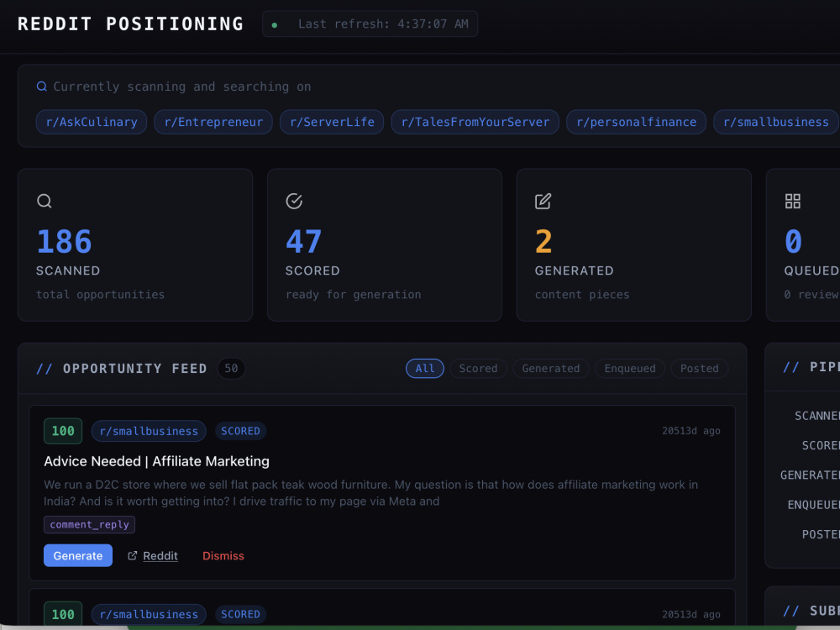
Task: Click the comment_reply tag
Action: click(90, 524)
